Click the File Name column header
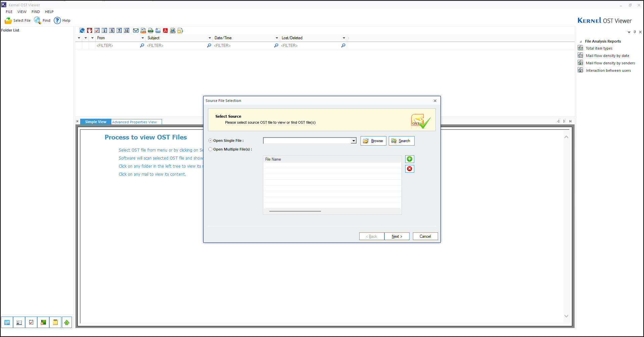The height and width of the screenshot is (337, 644). [x=332, y=159]
